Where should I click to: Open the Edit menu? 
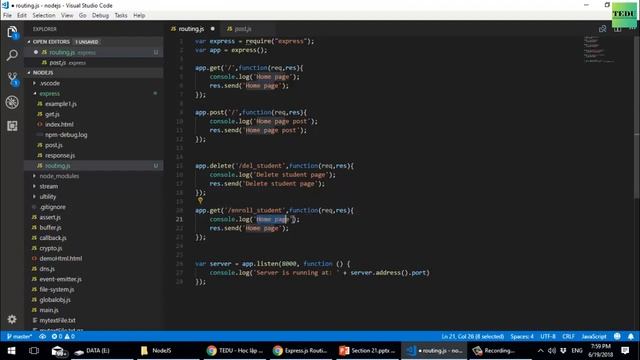(x=22, y=16)
